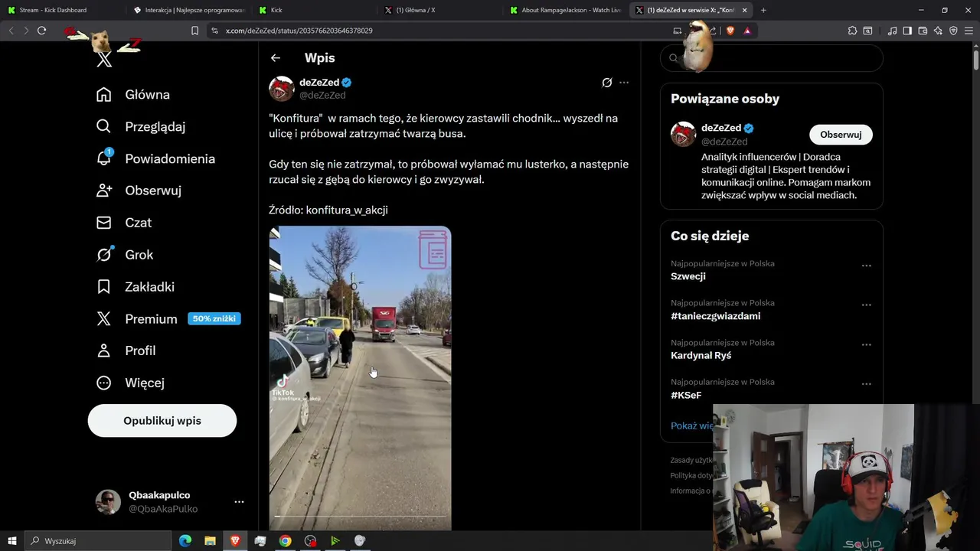Click the search magnifier icon on X
This screenshot has height=551, width=980.
pyautogui.click(x=674, y=58)
